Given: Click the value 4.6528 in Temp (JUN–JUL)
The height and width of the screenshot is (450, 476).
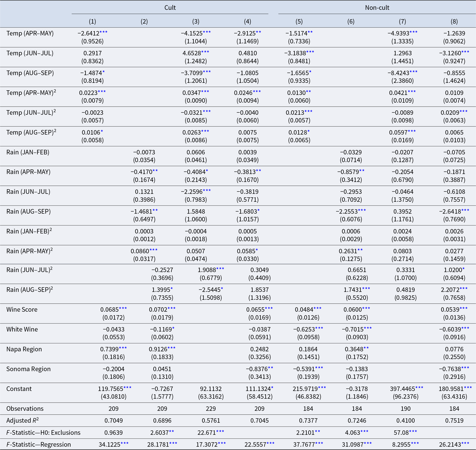Looking at the screenshot, I should pos(192,53).
